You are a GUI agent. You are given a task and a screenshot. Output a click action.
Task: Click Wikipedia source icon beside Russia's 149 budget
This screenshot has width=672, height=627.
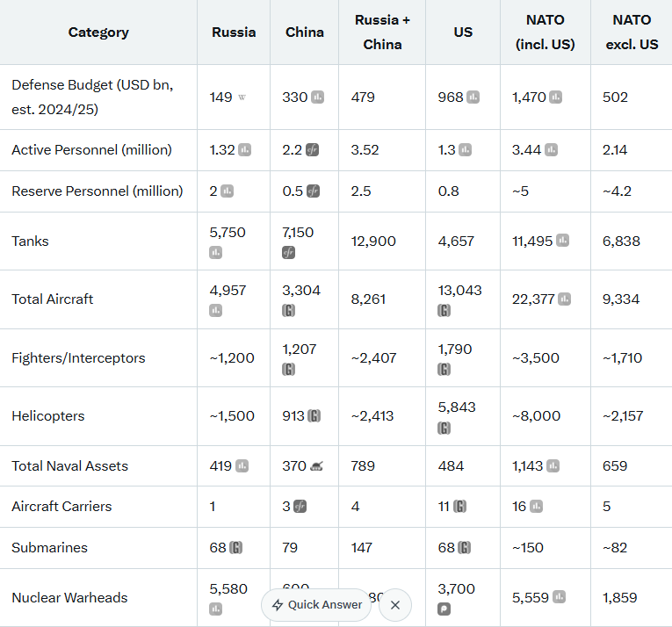[242, 97]
